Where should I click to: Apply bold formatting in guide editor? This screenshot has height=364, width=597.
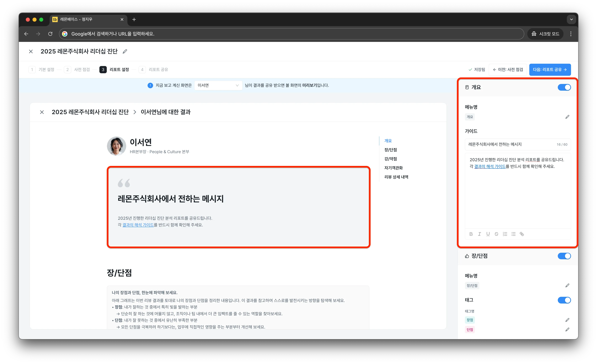pyautogui.click(x=471, y=234)
